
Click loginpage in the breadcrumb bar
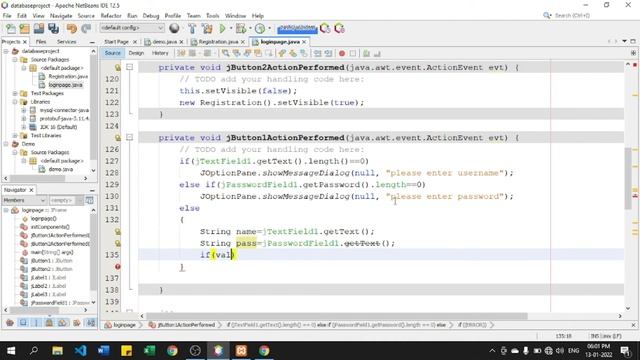(124, 325)
